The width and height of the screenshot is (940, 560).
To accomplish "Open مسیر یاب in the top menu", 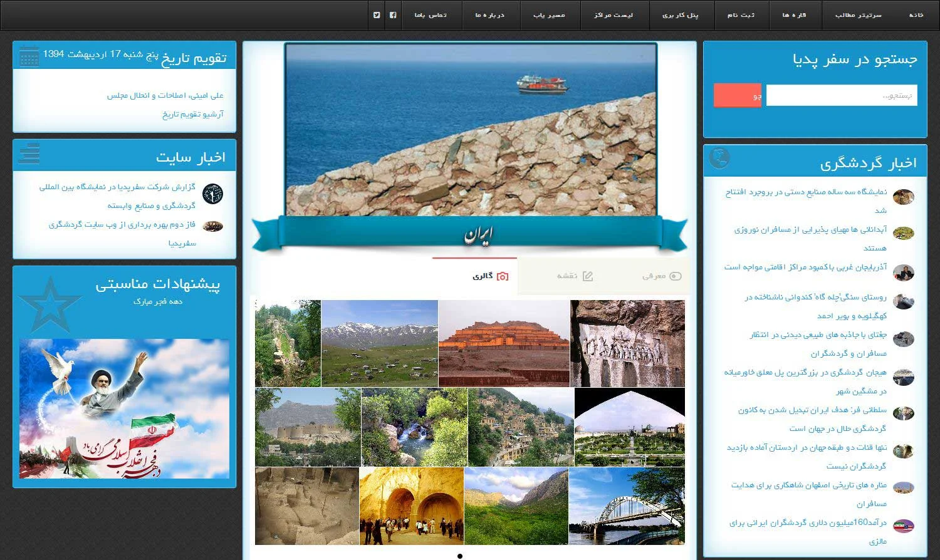I will [549, 15].
